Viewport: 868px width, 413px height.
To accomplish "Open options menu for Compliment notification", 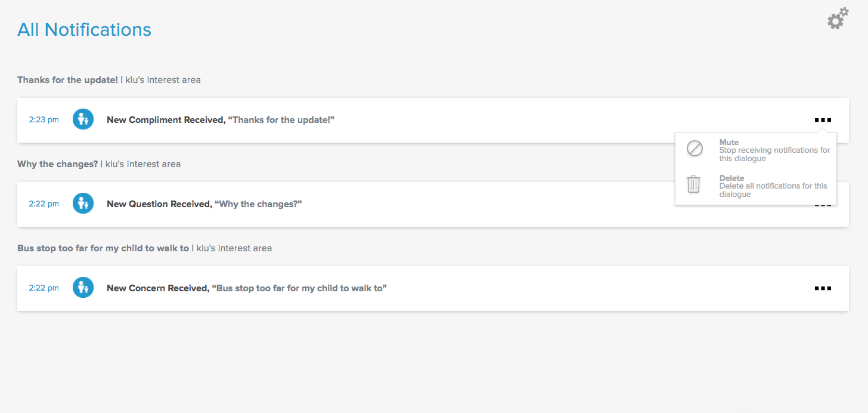I will point(823,120).
